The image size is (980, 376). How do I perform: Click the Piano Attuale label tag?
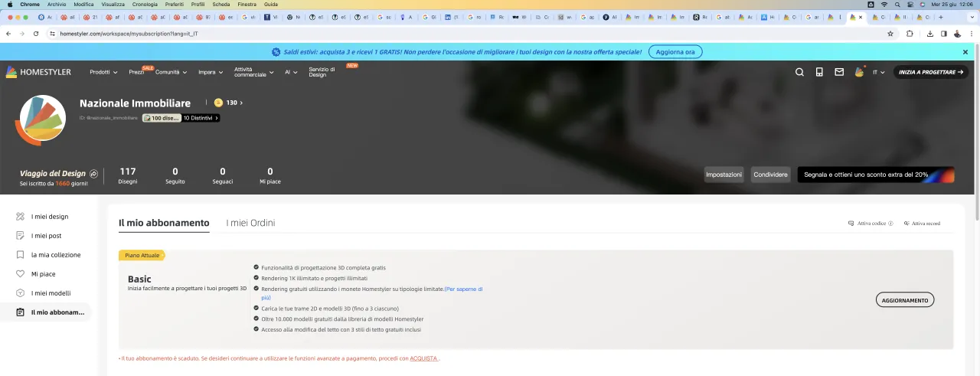point(142,255)
